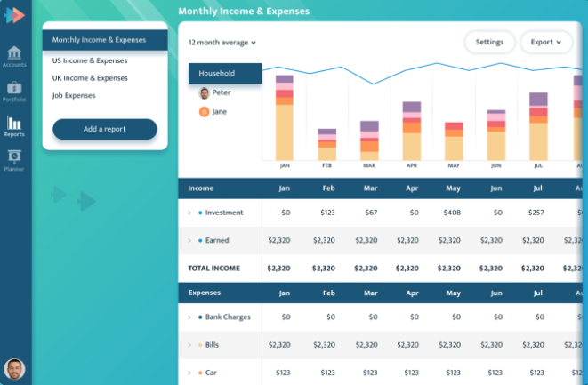588x385 pixels.
Task: Click Bank Charges Jan value $0
Action: (x=286, y=317)
